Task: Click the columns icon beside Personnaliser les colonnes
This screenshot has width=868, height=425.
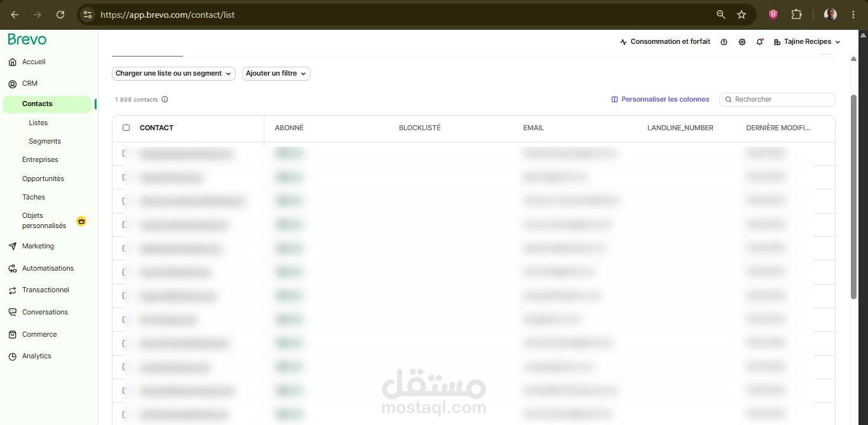Action: click(614, 100)
